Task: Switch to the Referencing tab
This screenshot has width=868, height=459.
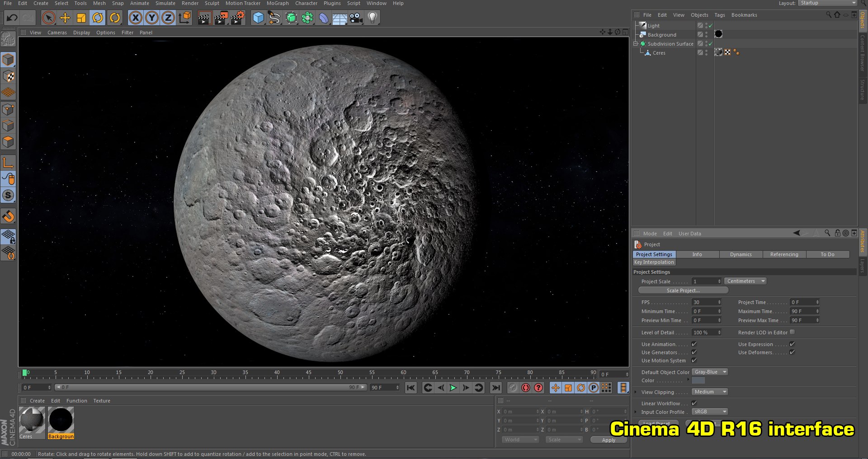Action: pos(784,254)
